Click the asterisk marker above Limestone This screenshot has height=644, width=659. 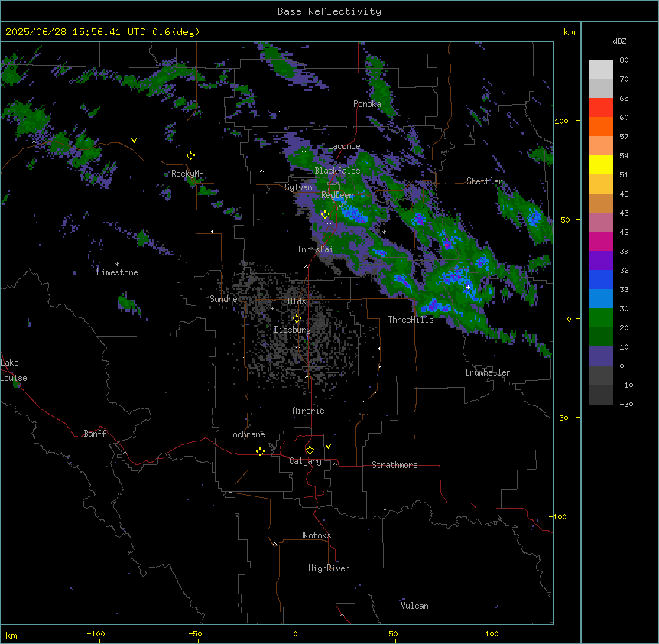(117, 265)
